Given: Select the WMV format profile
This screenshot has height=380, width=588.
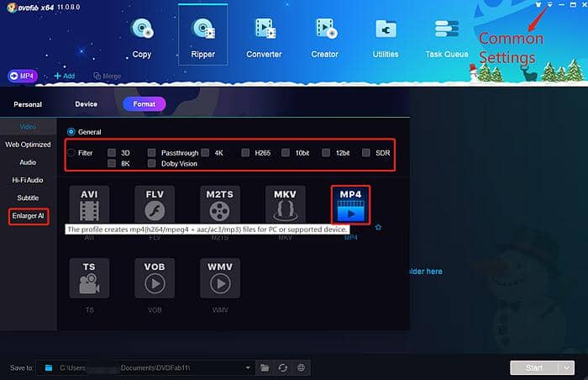Looking at the screenshot, I should (x=220, y=278).
